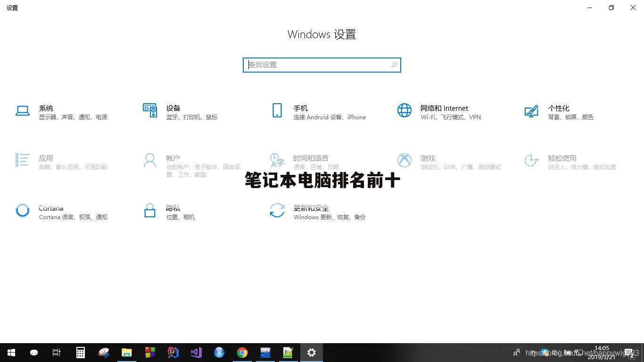
Task: Click the search magnifier in 查找设置 box
Action: pos(394,65)
